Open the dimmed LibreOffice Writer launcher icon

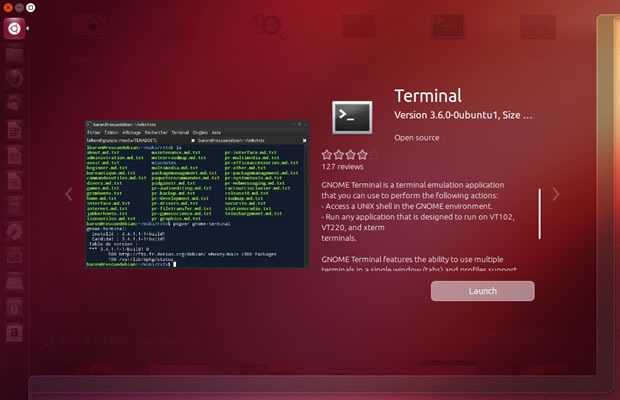pyautogui.click(x=14, y=130)
